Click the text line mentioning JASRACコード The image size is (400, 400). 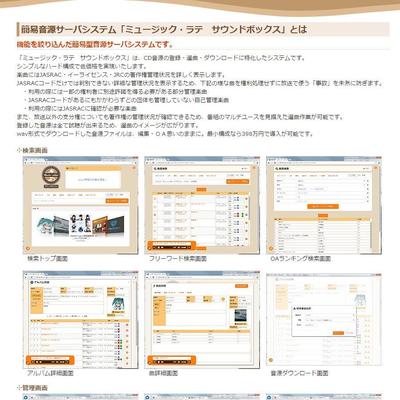199,83
